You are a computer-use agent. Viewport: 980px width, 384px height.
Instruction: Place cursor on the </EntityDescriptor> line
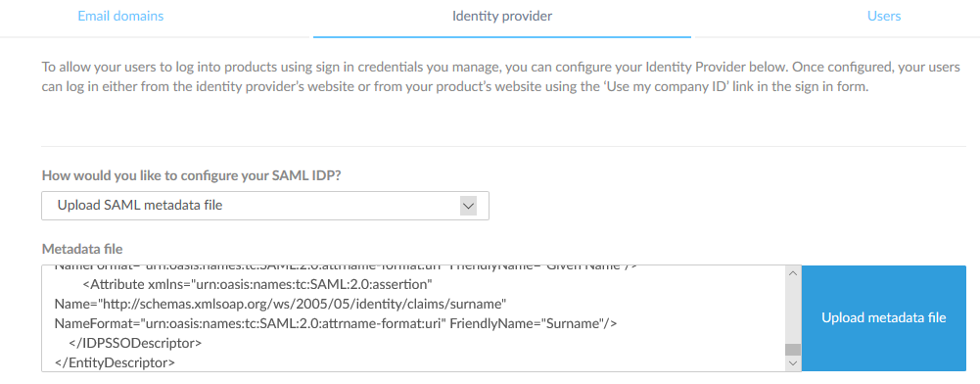point(115,362)
